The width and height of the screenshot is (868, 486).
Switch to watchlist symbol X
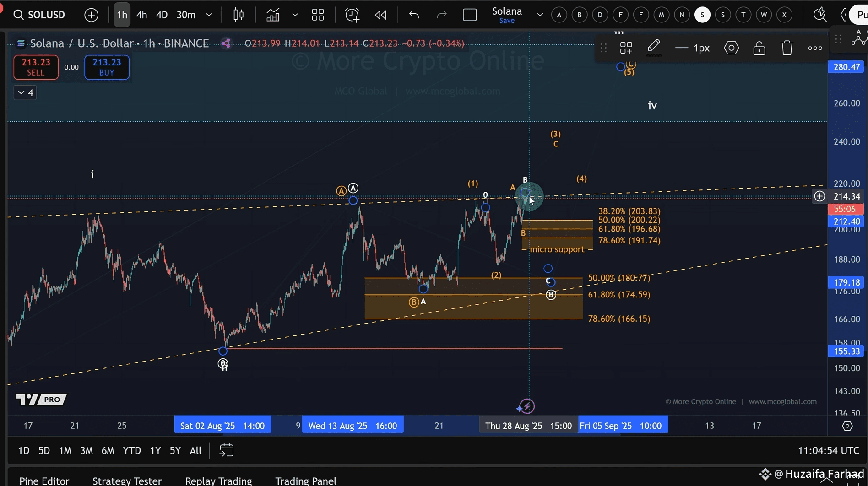point(784,15)
